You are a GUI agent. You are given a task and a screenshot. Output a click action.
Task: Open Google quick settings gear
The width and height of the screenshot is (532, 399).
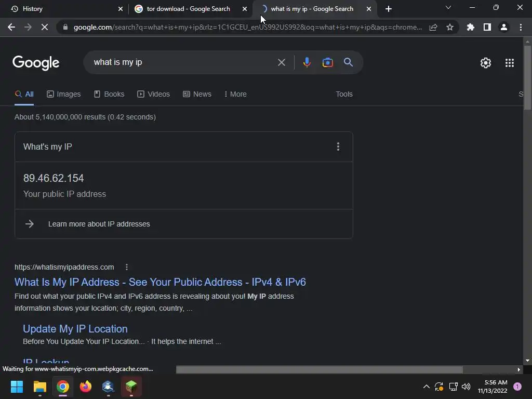point(486,63)
